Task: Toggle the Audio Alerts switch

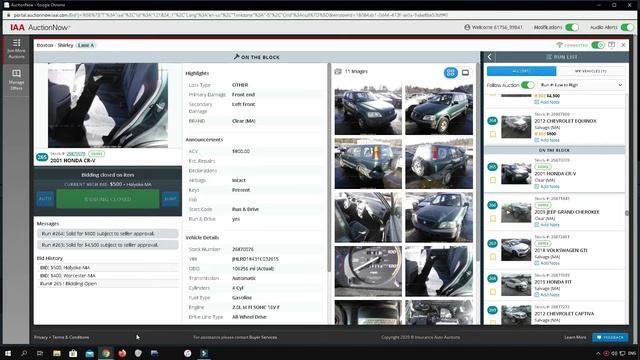Action: 627,27
